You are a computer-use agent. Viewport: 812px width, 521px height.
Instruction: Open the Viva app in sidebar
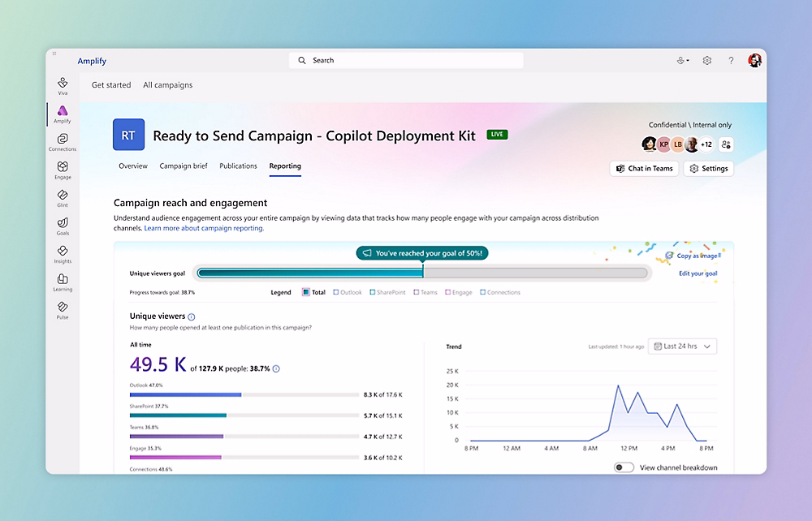click(63, 86)
